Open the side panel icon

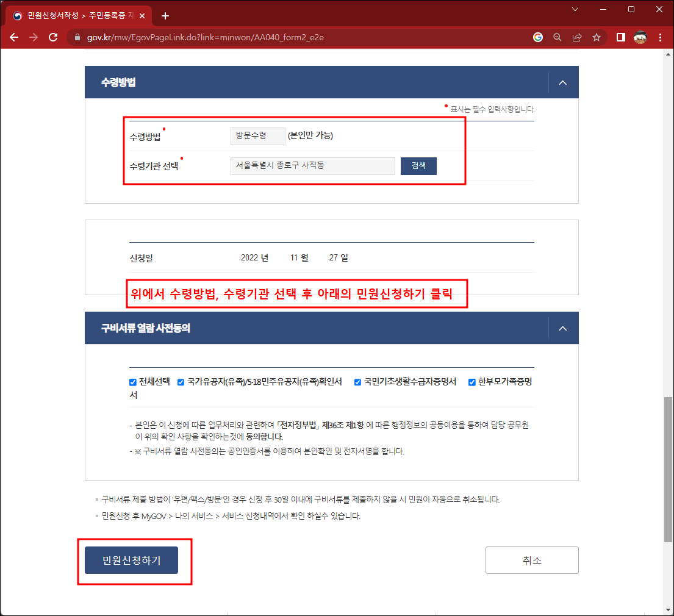tap(620, 37)
